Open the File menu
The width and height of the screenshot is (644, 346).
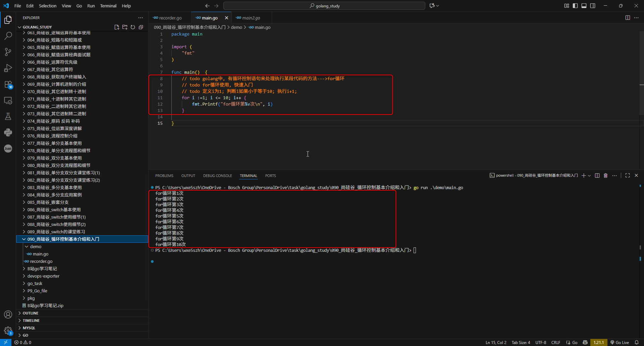pyautogui.click(x=18, y=6)
